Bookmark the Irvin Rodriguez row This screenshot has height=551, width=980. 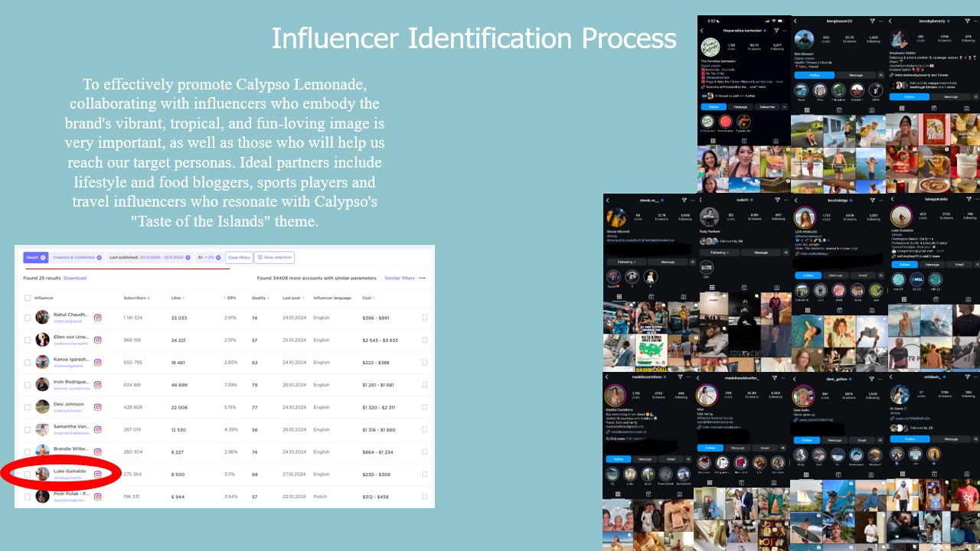425,385
